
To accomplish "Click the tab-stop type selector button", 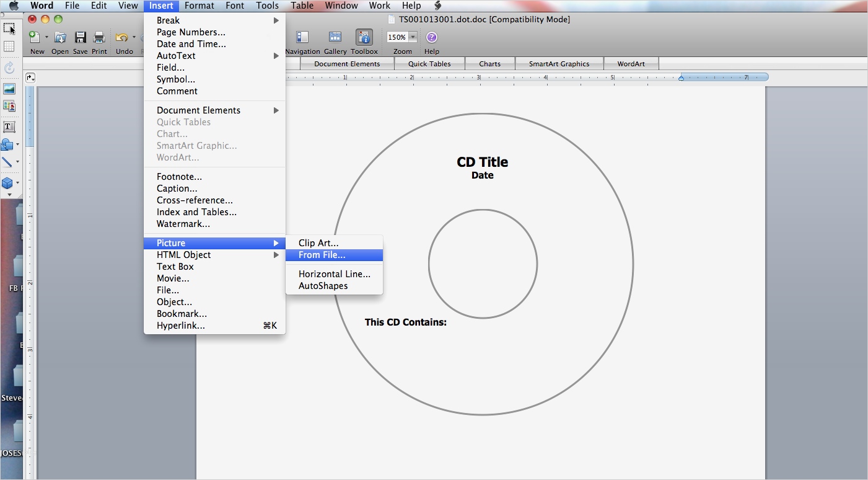I will (x=30, y=78).
